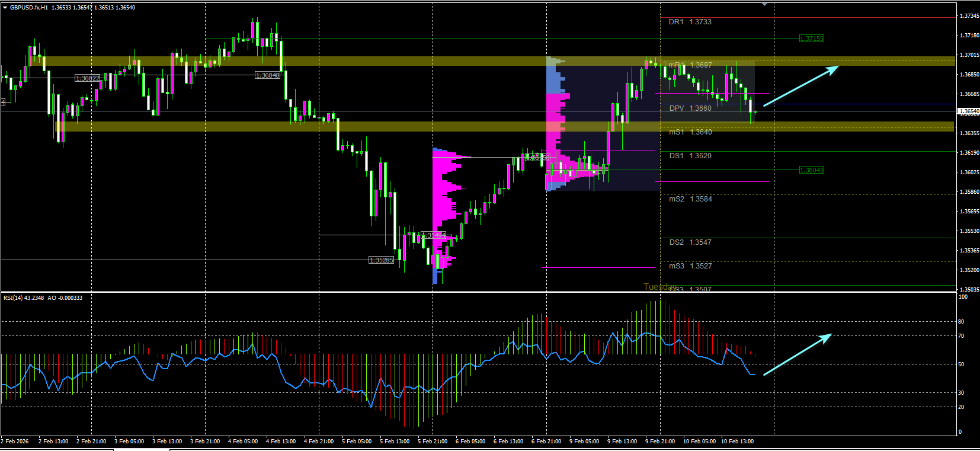This screenshot has width=980, height=451.
Task: Click the current price tag 1.36540 on the axis
Action: click(x=968, y=111)
